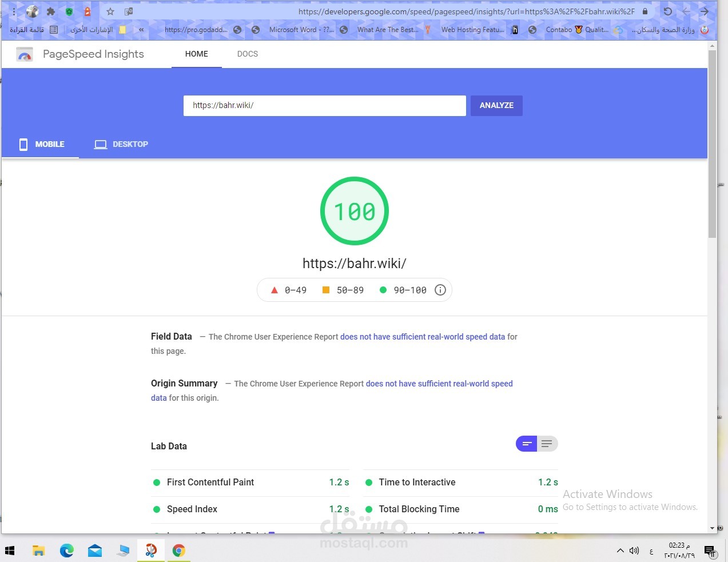Open the 'Other bookmarks' folder
Image resolution: width=728 pixels, height=562 pixels.
click(x=98, y=30)
